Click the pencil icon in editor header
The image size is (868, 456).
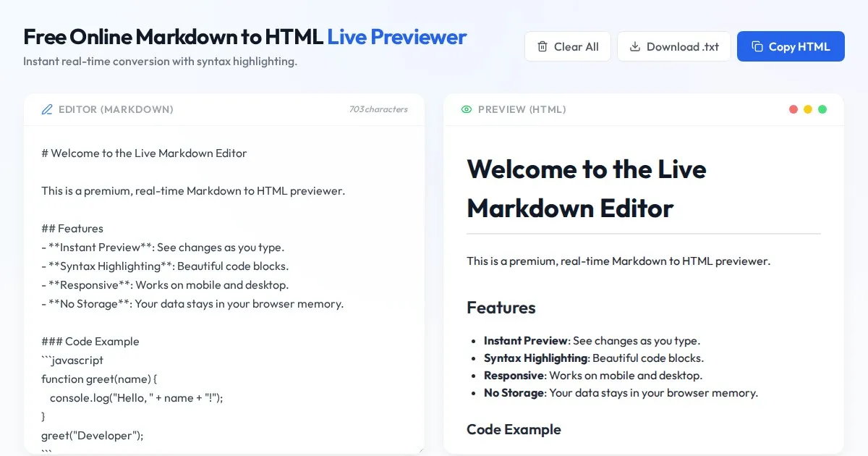click(x=47, y=110)
